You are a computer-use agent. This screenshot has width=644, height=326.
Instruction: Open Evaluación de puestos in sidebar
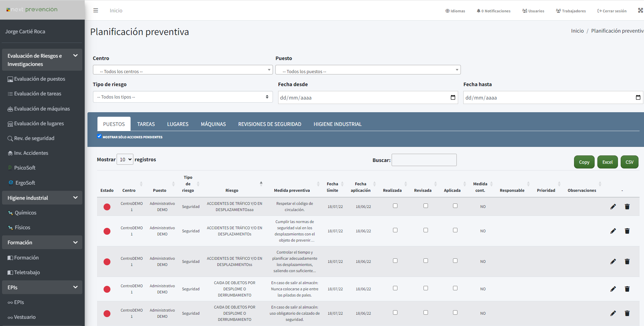click(x=36, y=79)
